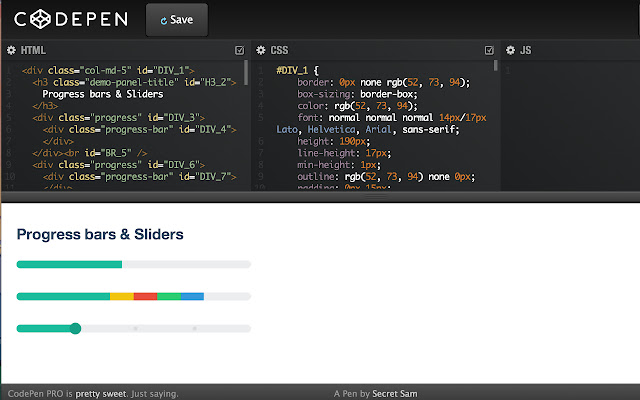Open JS editor settings gear
The width and height of the screenshot is (640, 400).
(x=509, y=49)
